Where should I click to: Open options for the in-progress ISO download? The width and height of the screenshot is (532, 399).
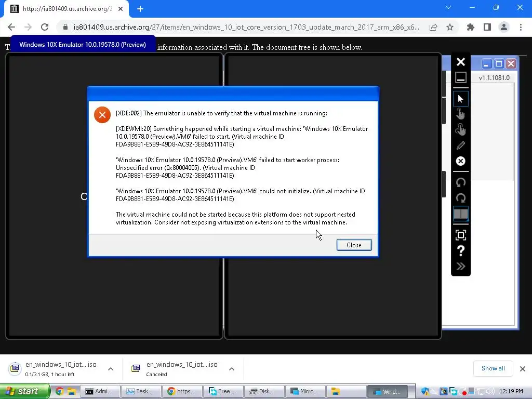[111, 369]
